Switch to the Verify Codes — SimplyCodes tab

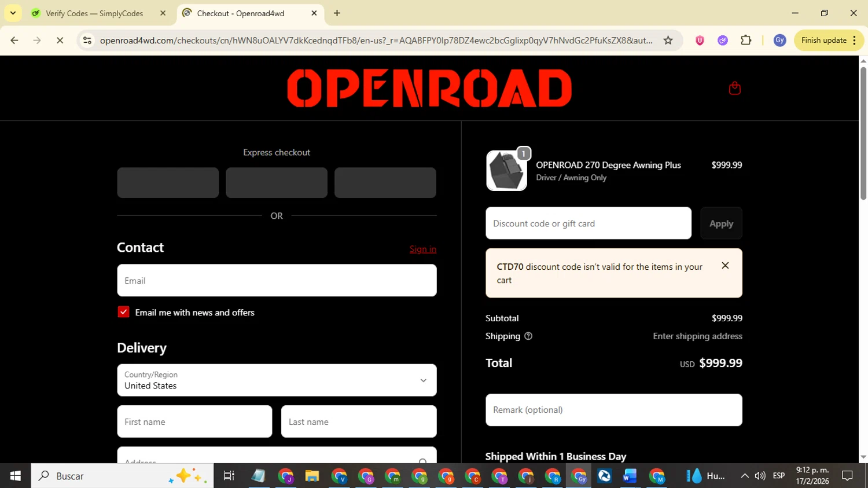tap(94, 13)
